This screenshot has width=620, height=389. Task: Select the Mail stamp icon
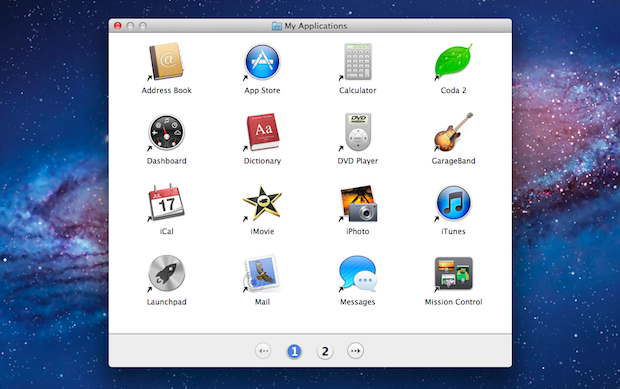[x=262, y=273]
